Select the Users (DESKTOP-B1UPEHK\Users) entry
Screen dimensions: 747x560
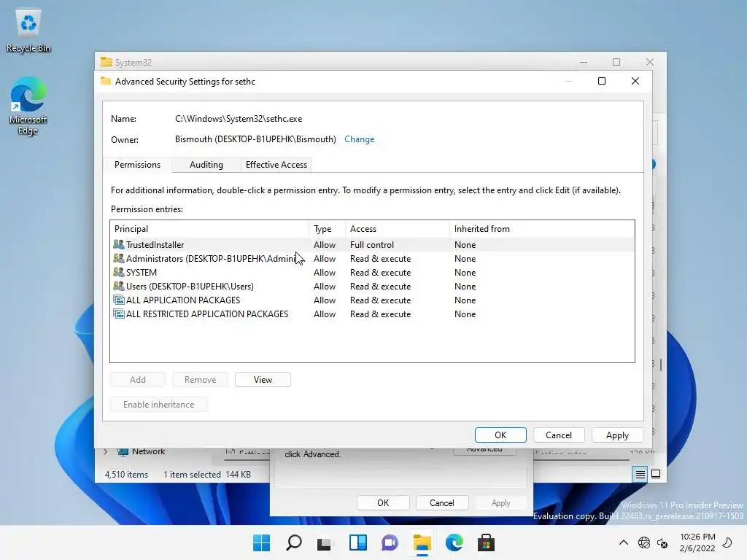point(372,286)
